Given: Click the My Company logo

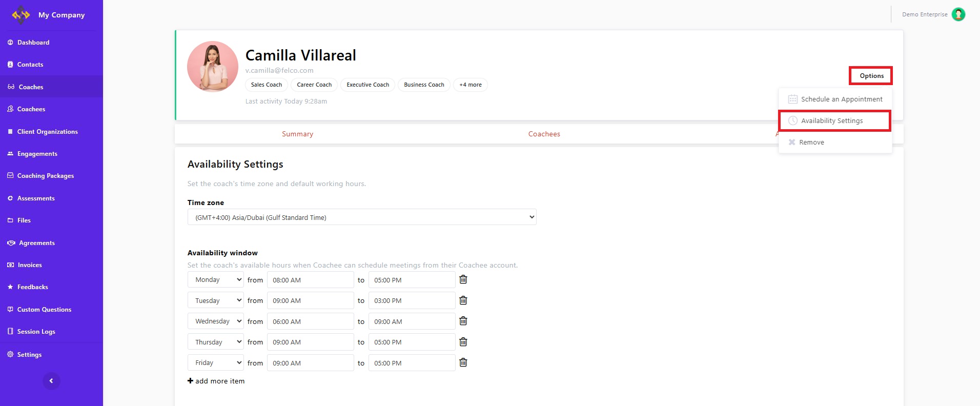Looking at the screenshot, I should coord(21,15).
